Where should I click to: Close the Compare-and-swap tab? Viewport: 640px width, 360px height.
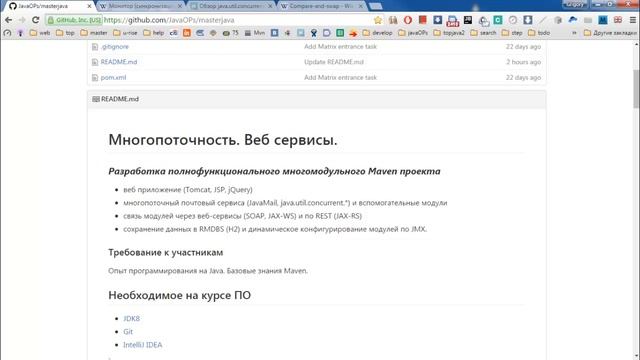click(x=360, y=6)
